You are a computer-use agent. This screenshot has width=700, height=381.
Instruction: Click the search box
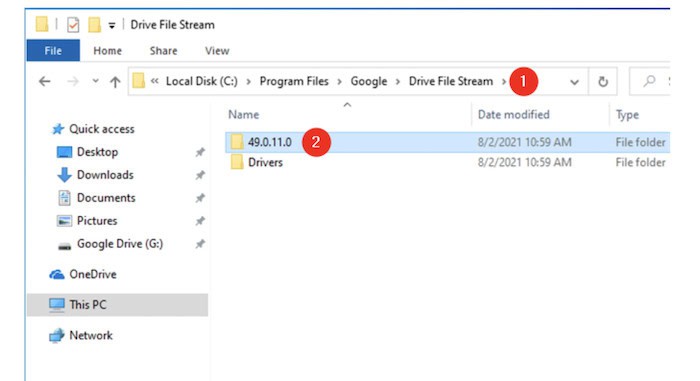click(x=650, y=81)
